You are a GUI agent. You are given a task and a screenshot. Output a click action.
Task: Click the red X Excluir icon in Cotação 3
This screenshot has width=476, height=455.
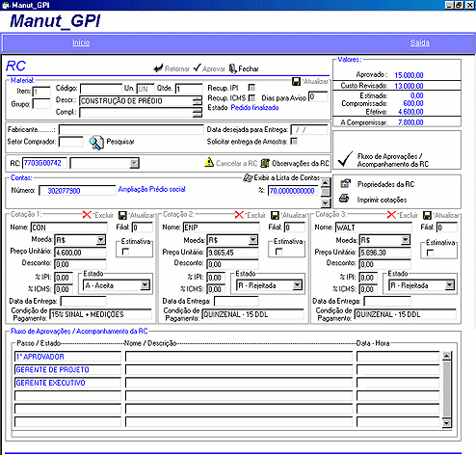point(391,215)
